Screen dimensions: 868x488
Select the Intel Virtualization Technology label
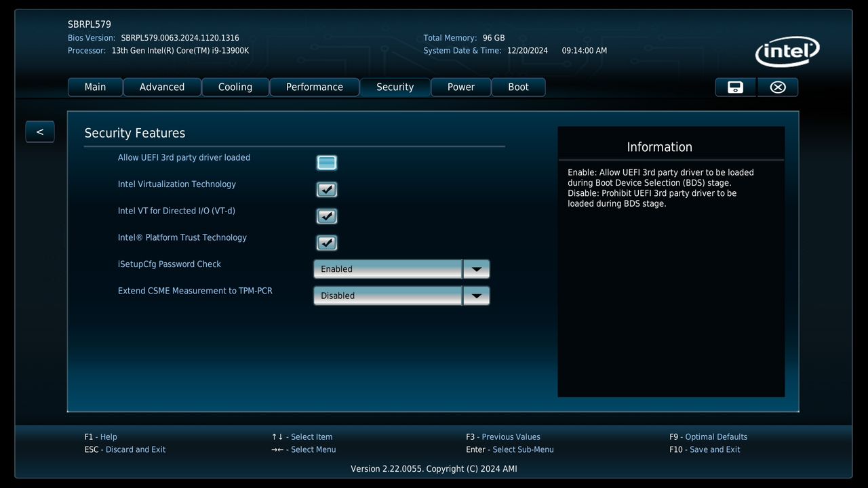click(177, 184)
